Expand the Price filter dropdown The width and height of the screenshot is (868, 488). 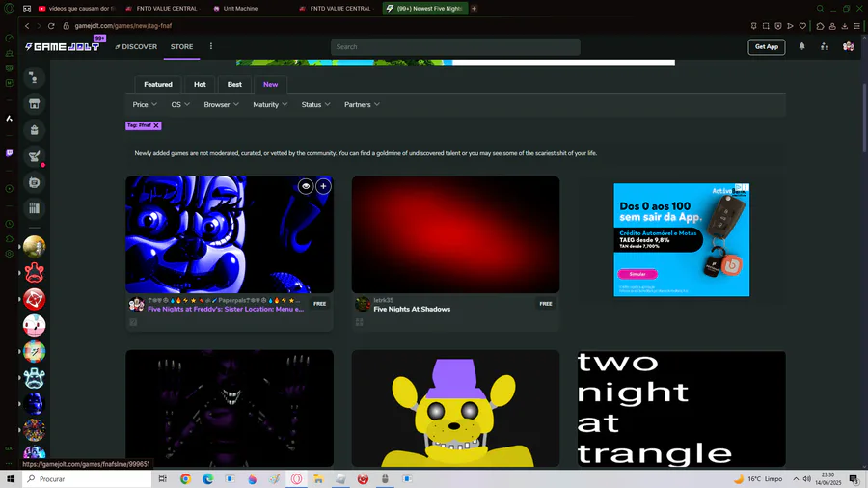(x=145, y=104)
